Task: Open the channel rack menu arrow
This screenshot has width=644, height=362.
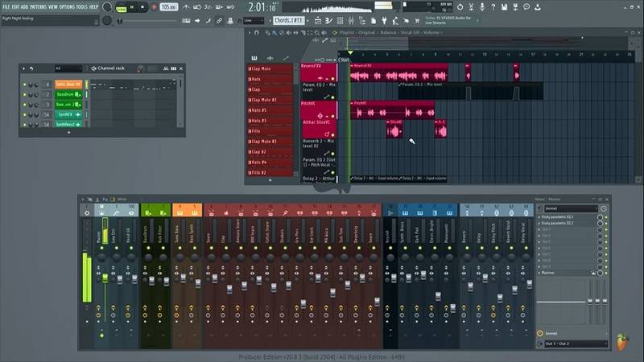Action: [x=23, y=68]
